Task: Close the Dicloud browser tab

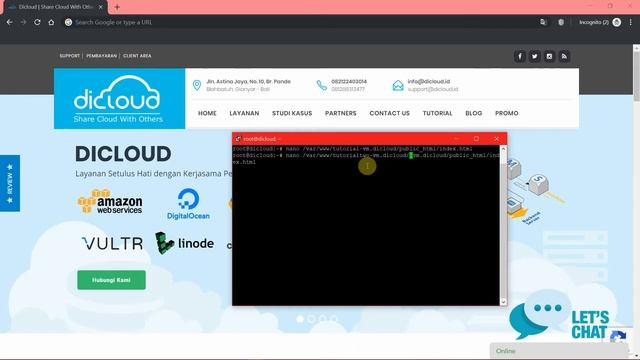Action: pyautogui.click(x=101, y=7)
